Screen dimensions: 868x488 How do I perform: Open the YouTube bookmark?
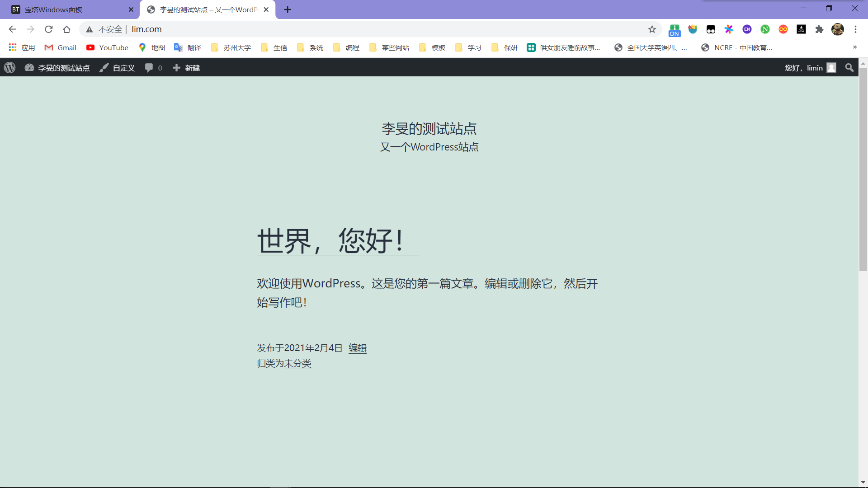point(107,47)
